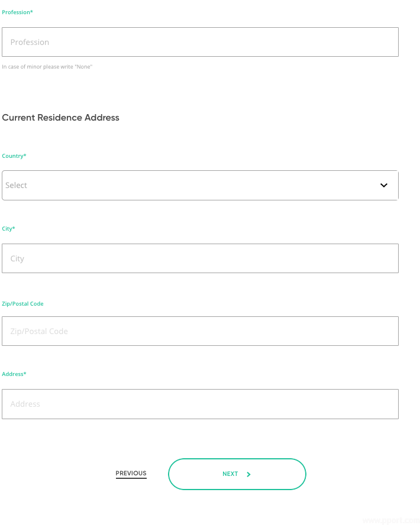Click the "Address*" field label
The width and height of the screenshot is (420, 525).
14,374
